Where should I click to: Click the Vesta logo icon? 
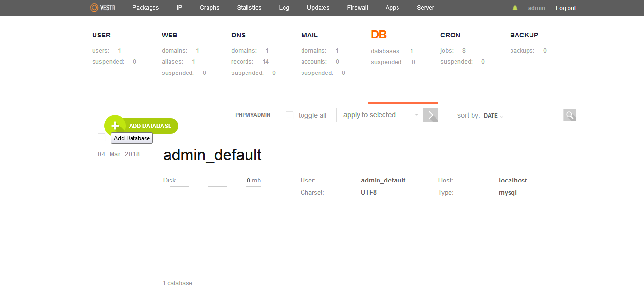[95, 8]
